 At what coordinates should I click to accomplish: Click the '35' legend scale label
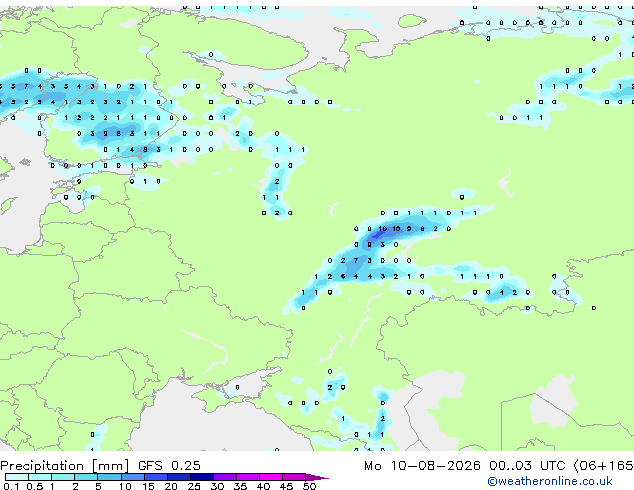click(240, 486)
